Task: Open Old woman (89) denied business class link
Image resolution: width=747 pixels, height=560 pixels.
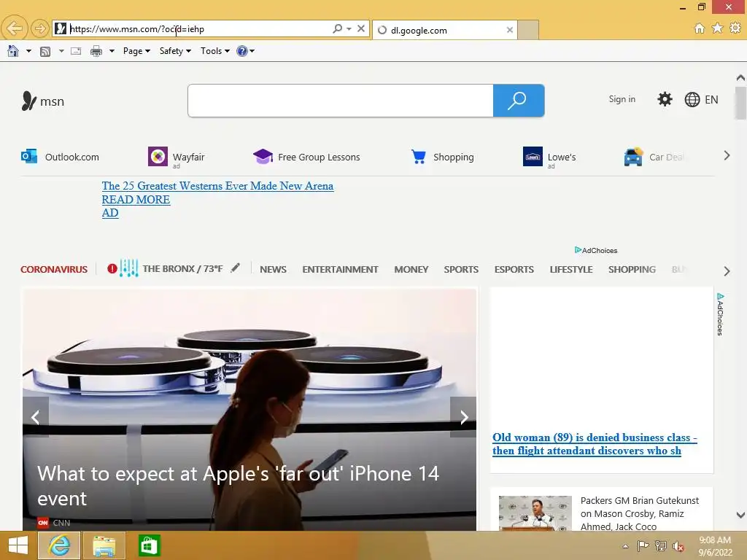Action: pyautogui.click(x=595, y=444)
